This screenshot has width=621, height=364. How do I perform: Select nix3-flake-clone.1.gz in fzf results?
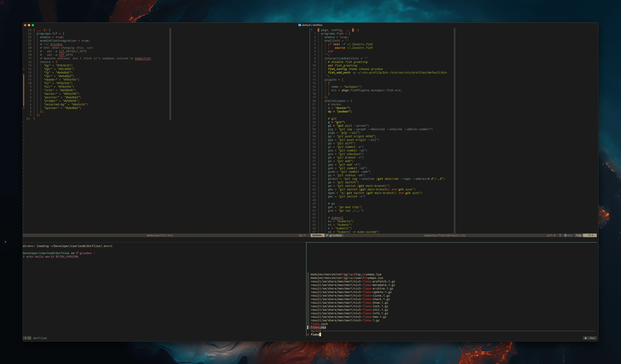(x=350, y=296)
